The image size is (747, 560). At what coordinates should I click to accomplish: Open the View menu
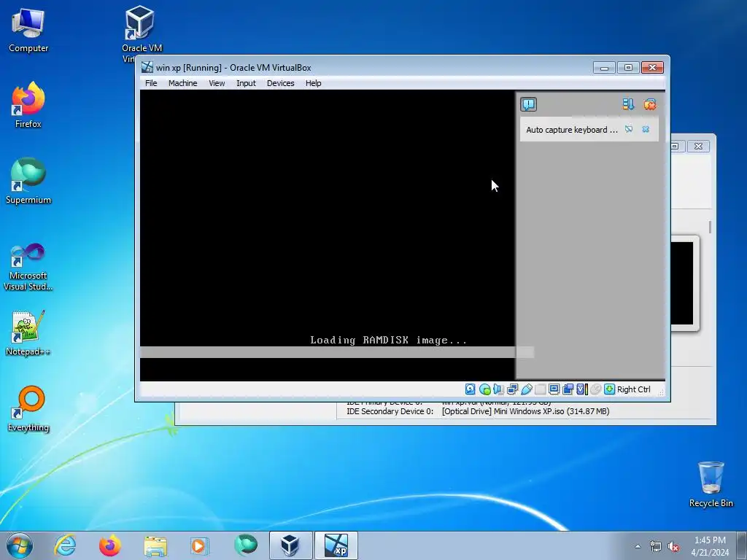pyautogui.click(x=216, y=83)
